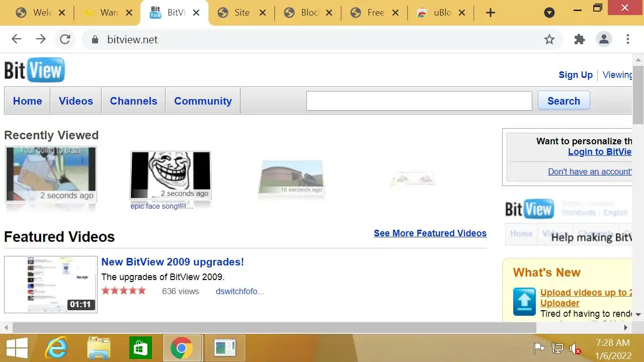Open the tab search dropdown circle

pos(549,13)
